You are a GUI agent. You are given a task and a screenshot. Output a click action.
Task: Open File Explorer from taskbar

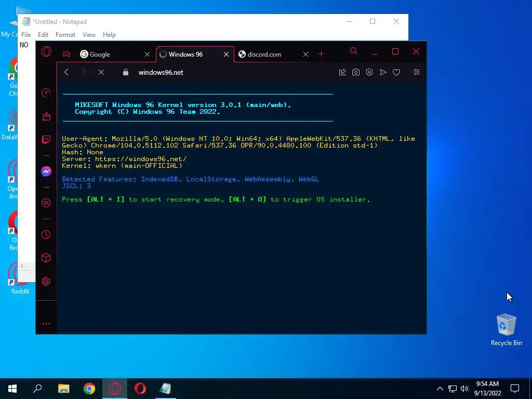[x=63, y=389]
